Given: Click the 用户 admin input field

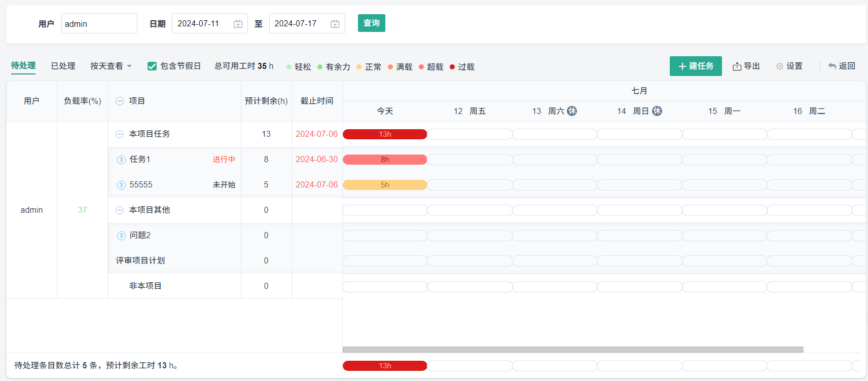Looking at the screenshot, I should coord(99,23).
